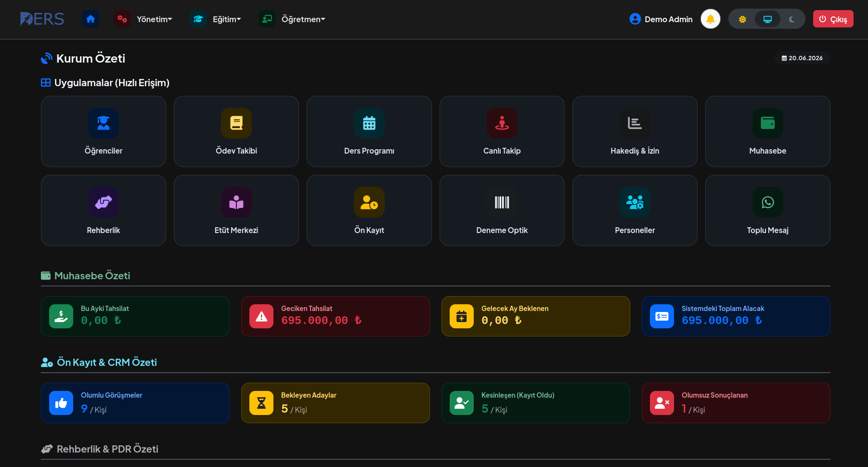Click the Öğretmen chalkboard icon
Image resolution: width=868 pixels, height=467 pixels.
(267, 19)
